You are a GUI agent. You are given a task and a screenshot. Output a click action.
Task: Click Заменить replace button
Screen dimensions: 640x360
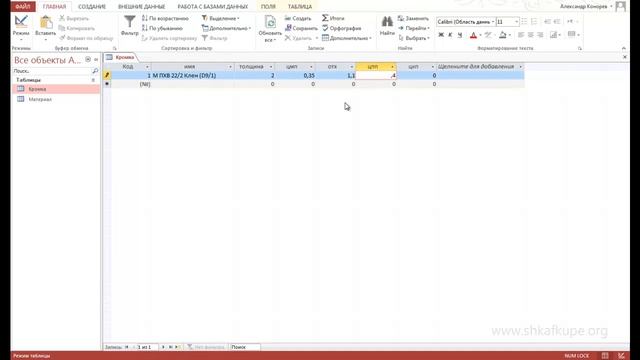(413, 18)
